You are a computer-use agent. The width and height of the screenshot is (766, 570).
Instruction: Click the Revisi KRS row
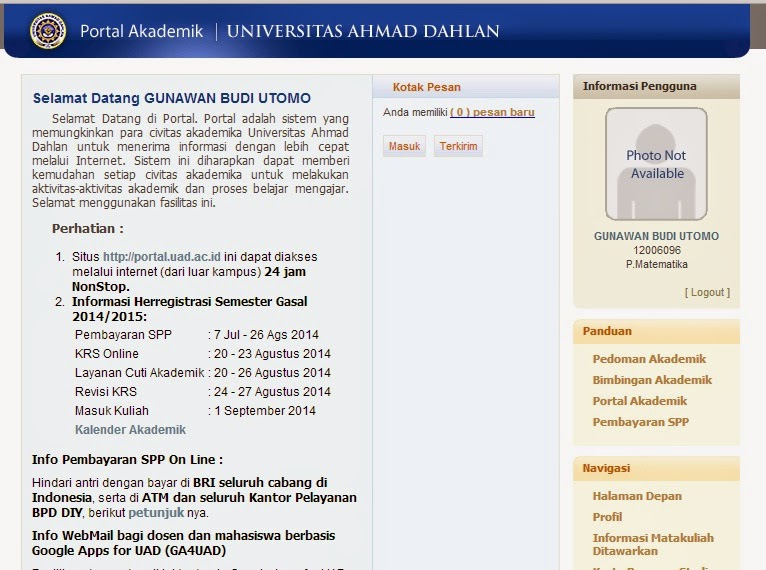(x=203, y=392)
